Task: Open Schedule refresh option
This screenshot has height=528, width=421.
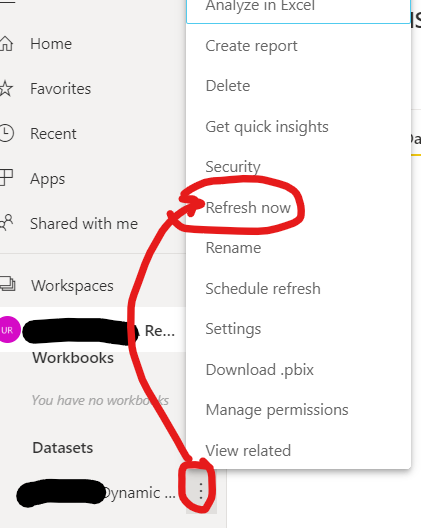Action: [x=263, y=289]
